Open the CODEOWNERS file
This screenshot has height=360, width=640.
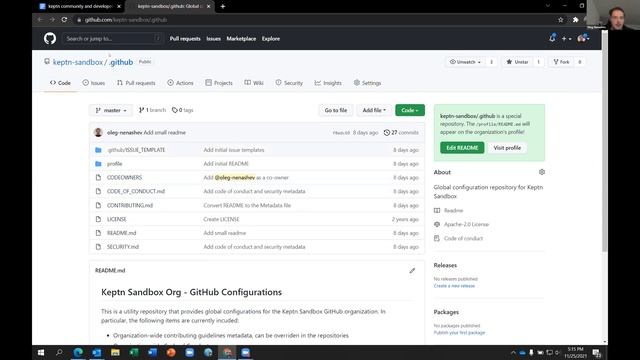point(124,178)
